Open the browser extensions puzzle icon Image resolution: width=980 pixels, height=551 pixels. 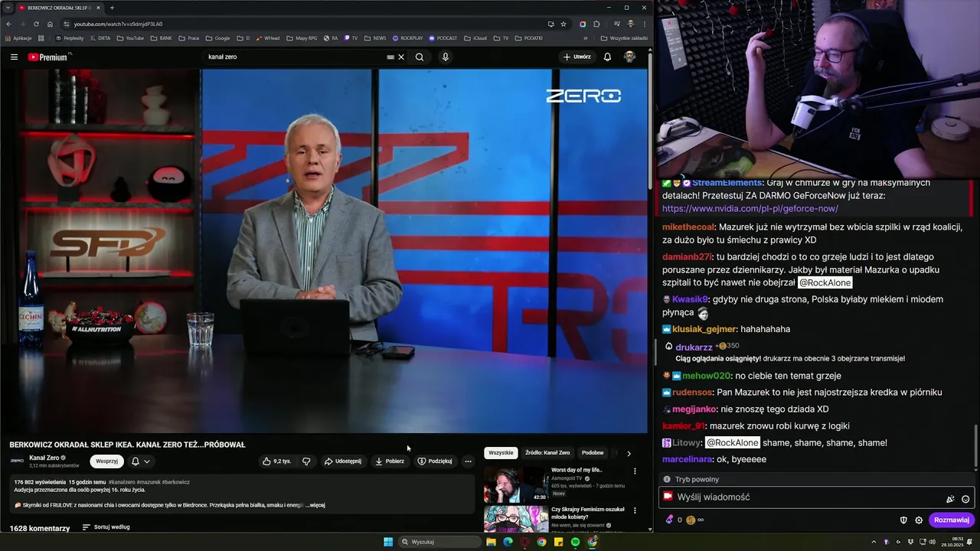(596, 24)
